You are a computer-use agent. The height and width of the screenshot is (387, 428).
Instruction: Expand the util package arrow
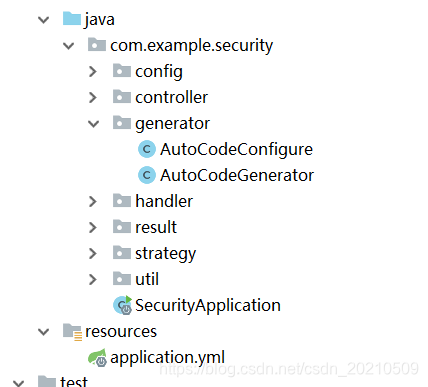pyautogui.click(x=93, y=279)
